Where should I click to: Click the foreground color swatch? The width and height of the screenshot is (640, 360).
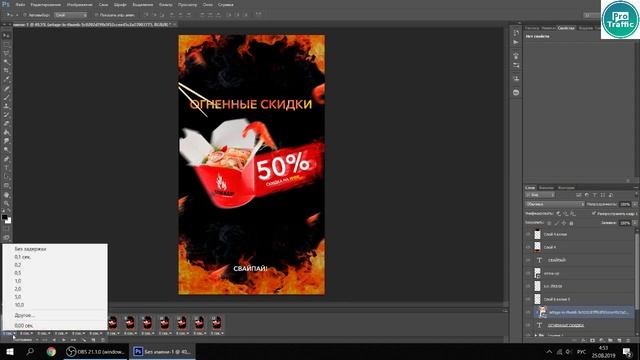click(x=4, y=217)
